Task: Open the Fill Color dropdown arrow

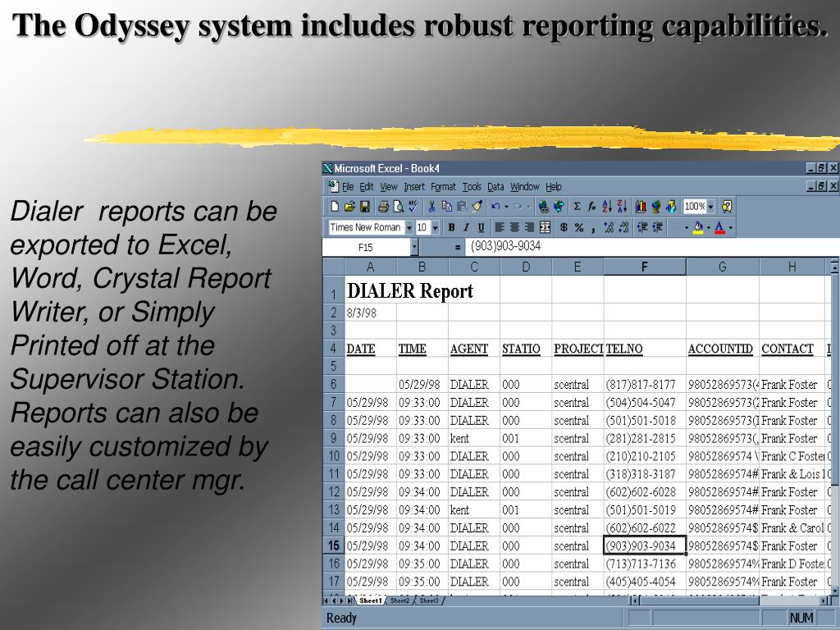Action: pyautogui.click(x=708, y=228)
